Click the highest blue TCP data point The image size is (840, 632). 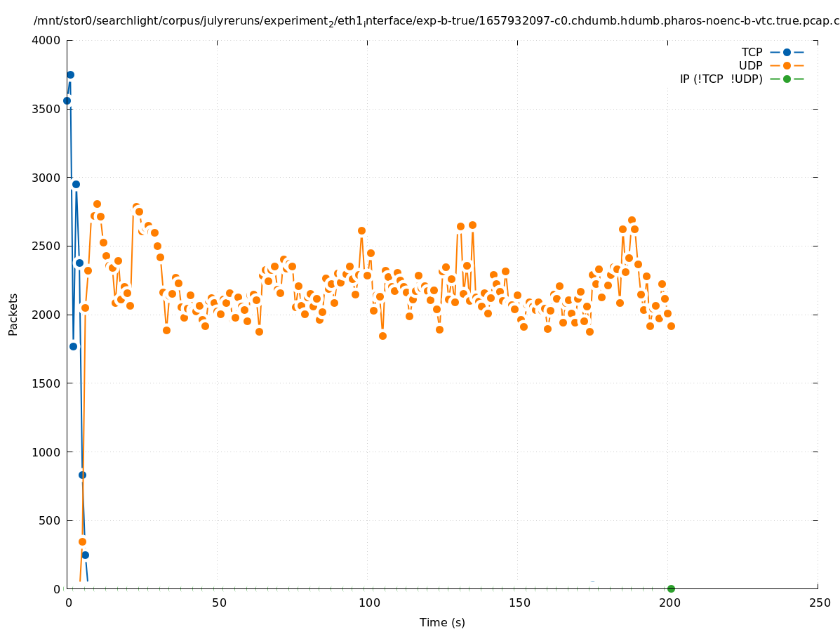(x=70, y=74)
